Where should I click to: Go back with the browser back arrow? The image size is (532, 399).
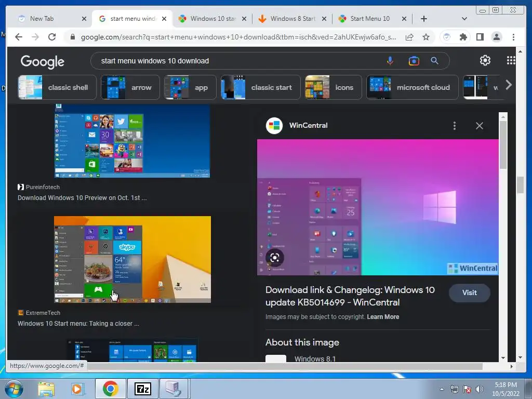[19, 37]
